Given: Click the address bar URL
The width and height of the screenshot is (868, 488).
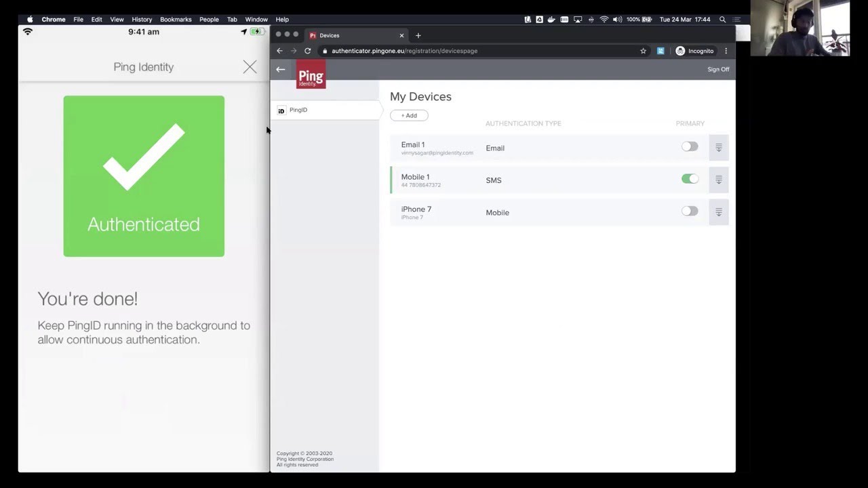Looking at the screenshot, I should 404,51.
